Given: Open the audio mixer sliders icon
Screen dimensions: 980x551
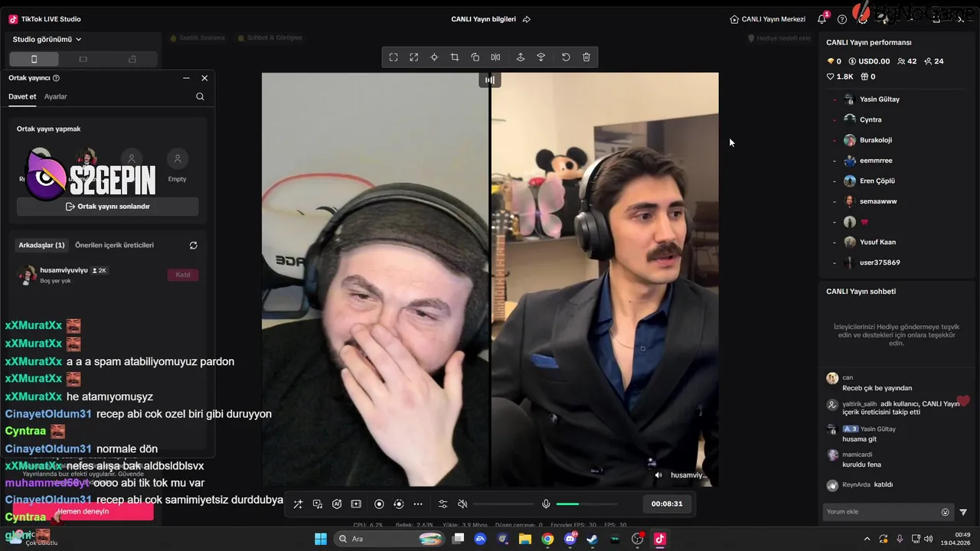Looking at the screenshot, I should 443,504.
